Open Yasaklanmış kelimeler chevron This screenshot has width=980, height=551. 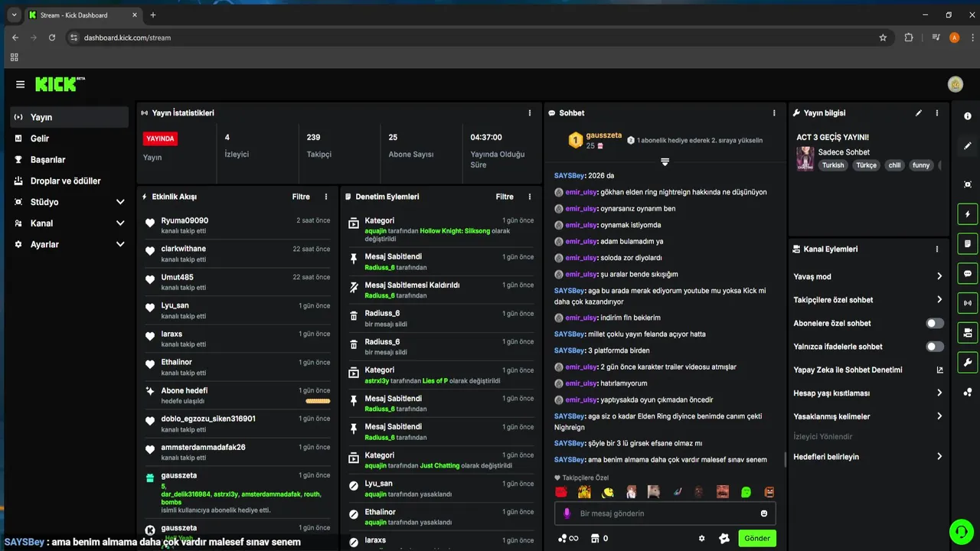coord(939,416)
